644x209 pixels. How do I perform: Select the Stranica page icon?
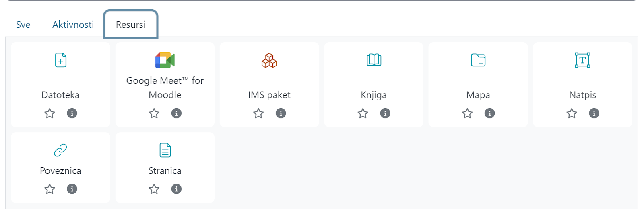click(165, 150)
